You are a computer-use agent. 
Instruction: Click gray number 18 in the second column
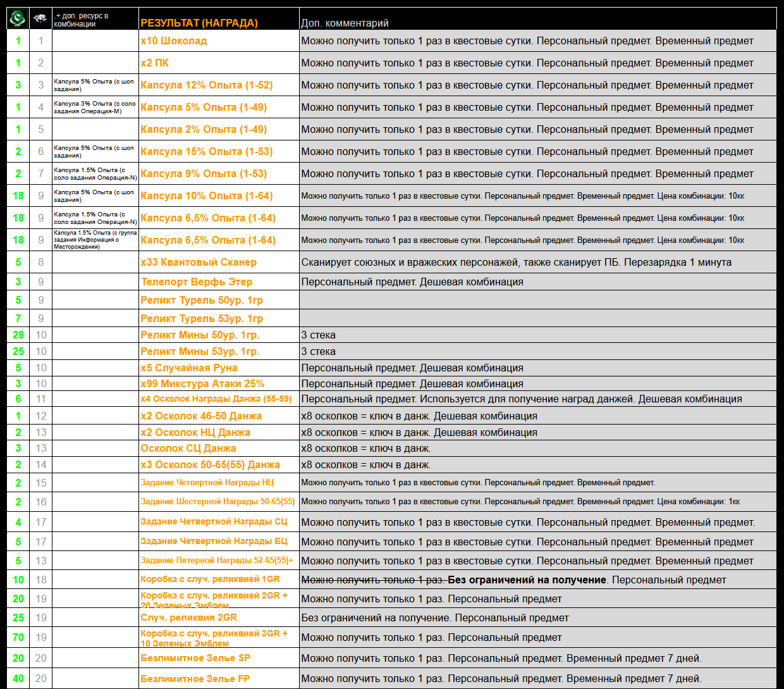coord(41,579)
